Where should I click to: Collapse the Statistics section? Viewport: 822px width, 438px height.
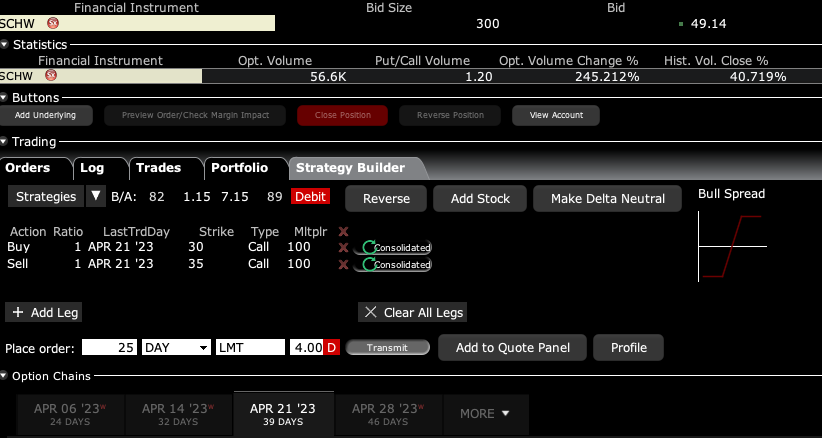pyautogui.click(x=6, y=45)
